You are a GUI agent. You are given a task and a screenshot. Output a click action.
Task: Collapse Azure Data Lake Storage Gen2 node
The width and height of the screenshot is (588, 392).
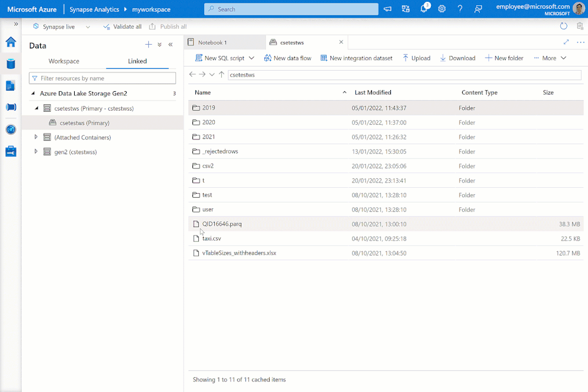coord(33,93)
